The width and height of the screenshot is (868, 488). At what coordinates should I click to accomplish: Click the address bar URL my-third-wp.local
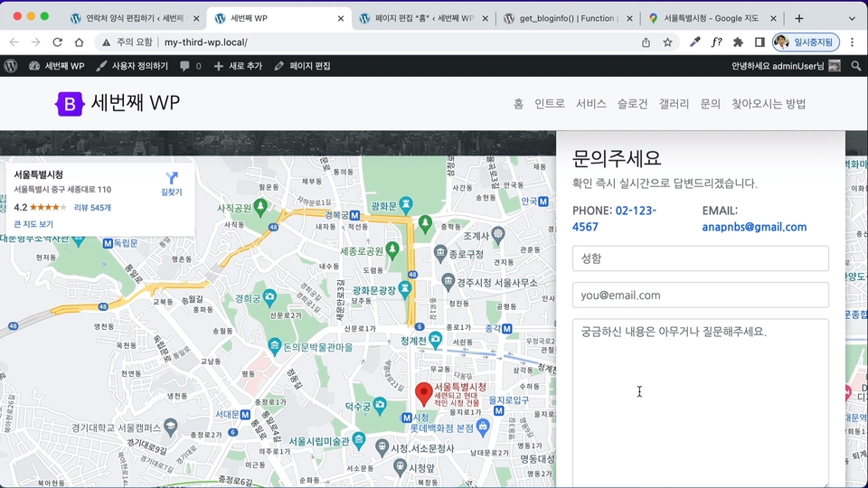click(x=206, y=42)
